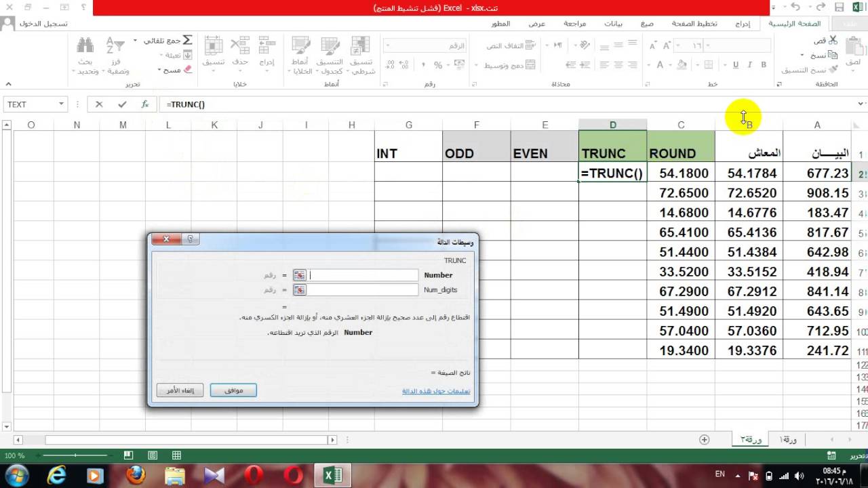This screenshot has height=488, width=868.
Task: Open the number format dropdown (الرقم)
Action: [389, 45]
